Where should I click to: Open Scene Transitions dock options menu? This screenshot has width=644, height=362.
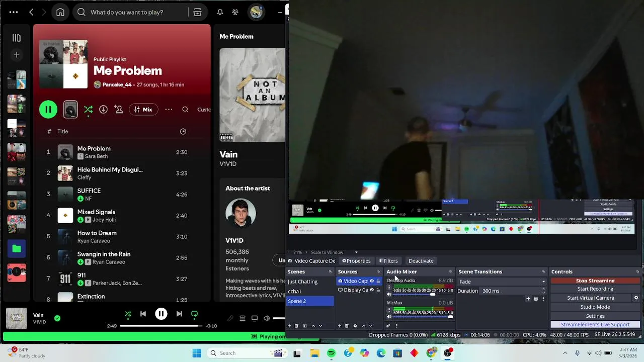pos(543,272)
